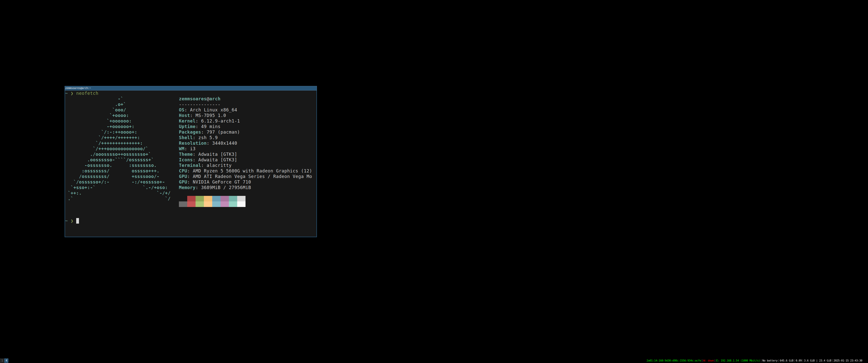Select the active workspace 4 button
Image resolution: width=868 pixels, height=363 pixels.
6,360
